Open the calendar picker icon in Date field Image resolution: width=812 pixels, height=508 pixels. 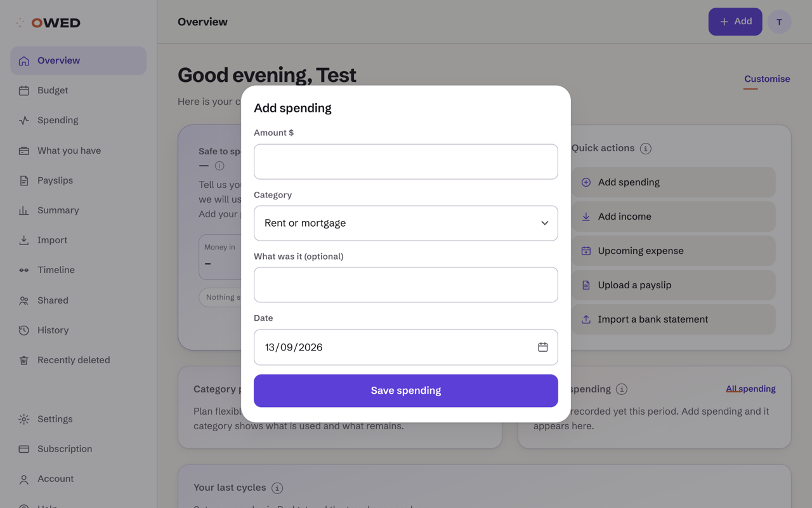click(x=543, y=347)
